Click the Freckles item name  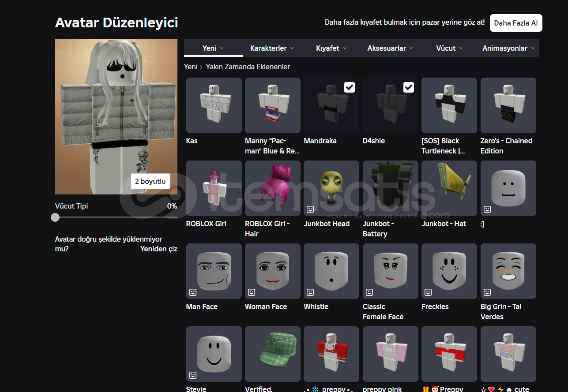coord(435,307)
